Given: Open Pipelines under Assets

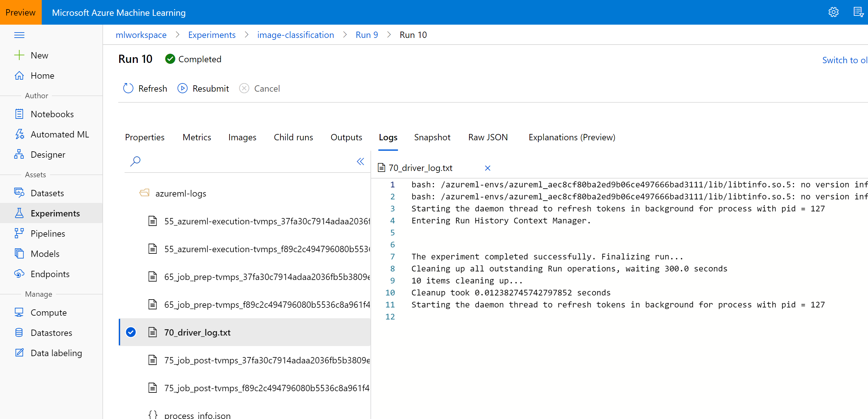Looking at the screenshot, I should pos(48,233).
